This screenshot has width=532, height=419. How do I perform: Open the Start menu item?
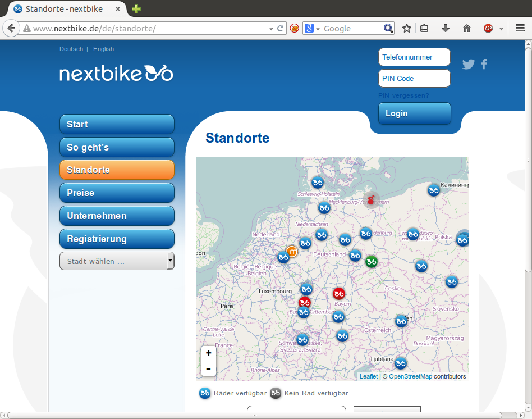pos(117,124)
